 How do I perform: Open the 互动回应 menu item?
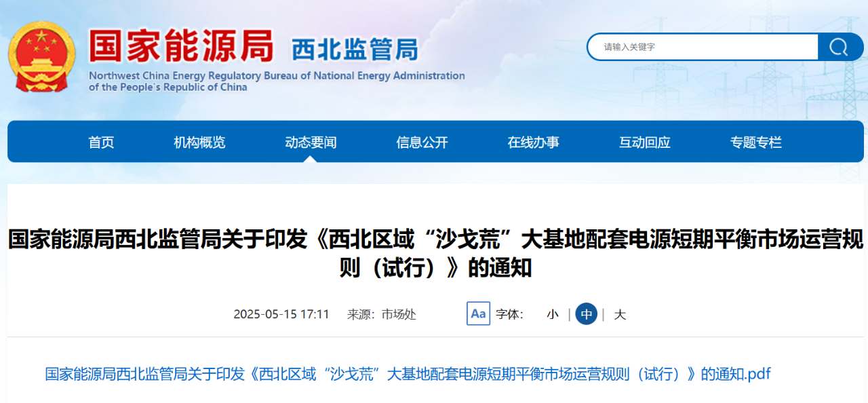pos(644,142)
